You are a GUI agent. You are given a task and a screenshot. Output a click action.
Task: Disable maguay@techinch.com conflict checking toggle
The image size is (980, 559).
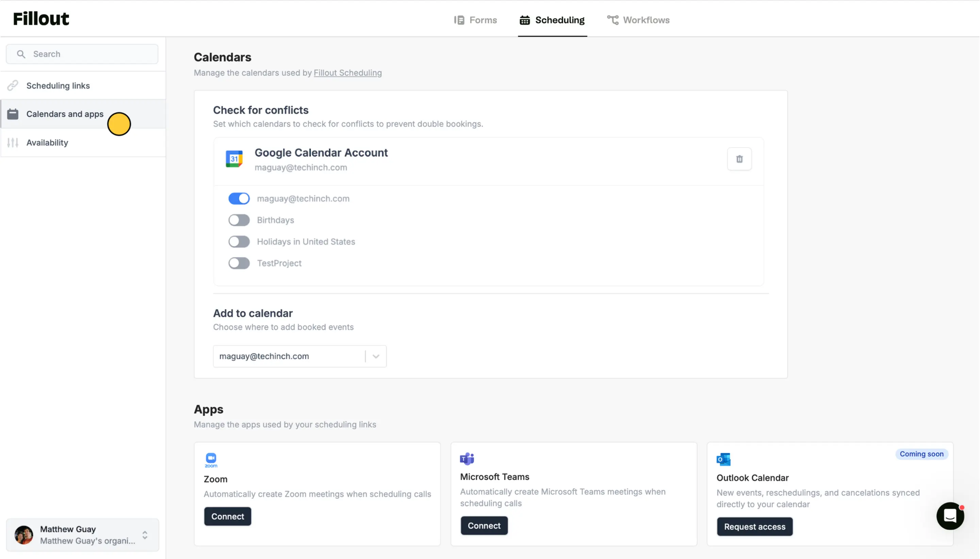click(x=239, y=199)
